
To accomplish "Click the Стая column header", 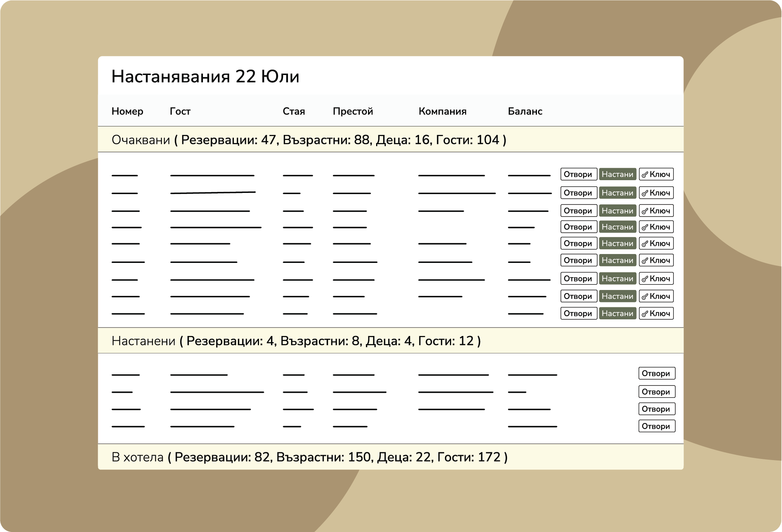I will pyautogui.click(x=294, y=111).
